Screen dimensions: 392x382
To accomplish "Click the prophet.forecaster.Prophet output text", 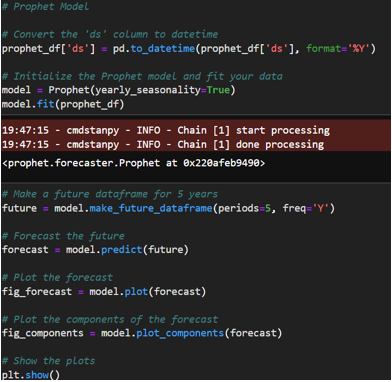I will click(134, 164).
